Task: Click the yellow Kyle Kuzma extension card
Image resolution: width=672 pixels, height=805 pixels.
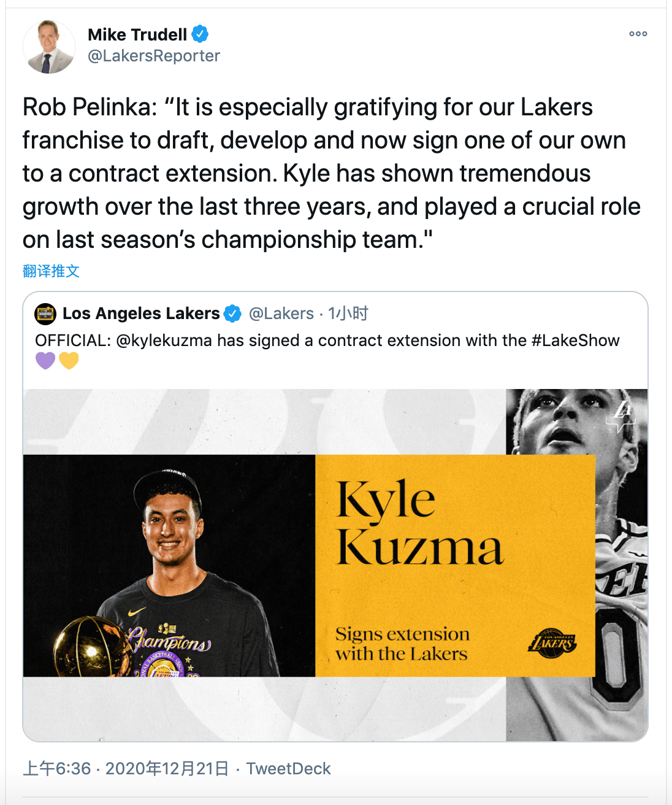Action: pos(455,566)
